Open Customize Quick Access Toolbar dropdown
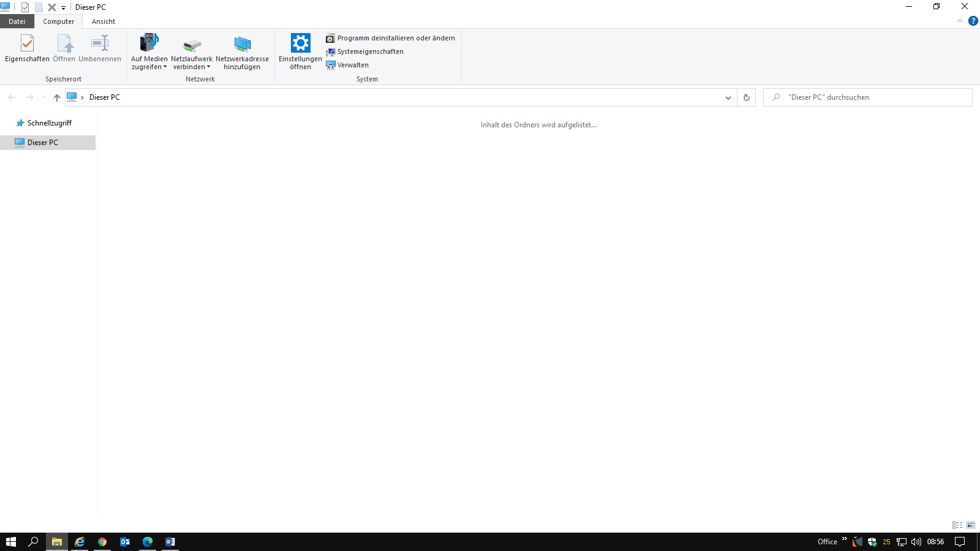This screenshot has height=551, width=980. click(x=63, y=8)
